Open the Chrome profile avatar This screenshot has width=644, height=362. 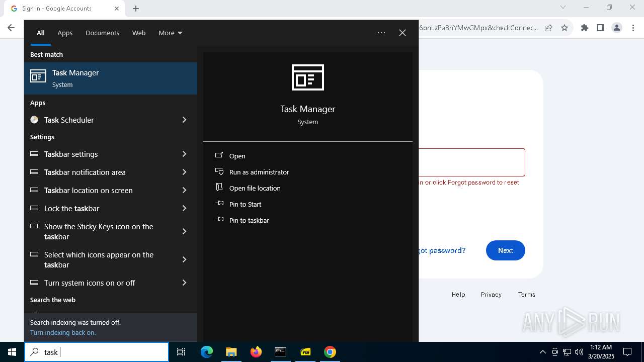617,28
